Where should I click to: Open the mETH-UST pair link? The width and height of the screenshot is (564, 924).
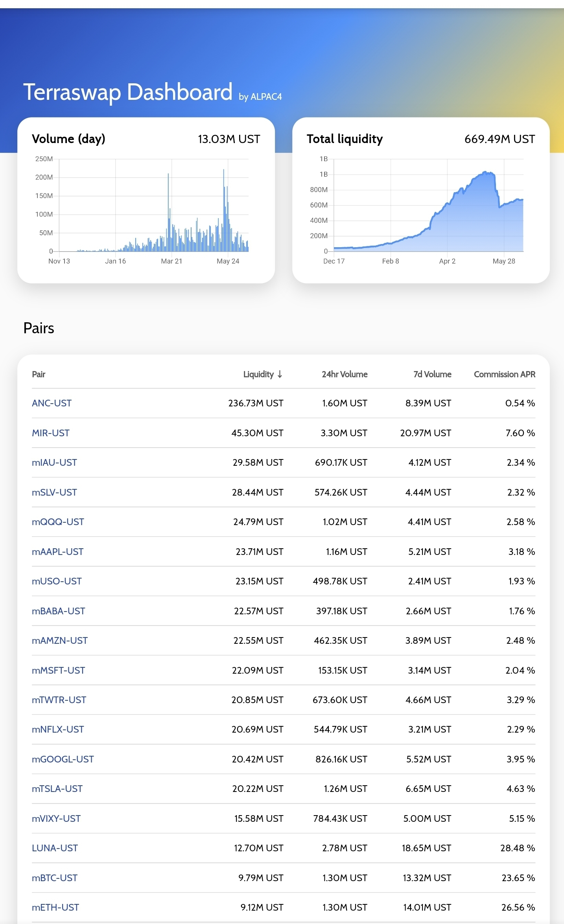(55, 907)
